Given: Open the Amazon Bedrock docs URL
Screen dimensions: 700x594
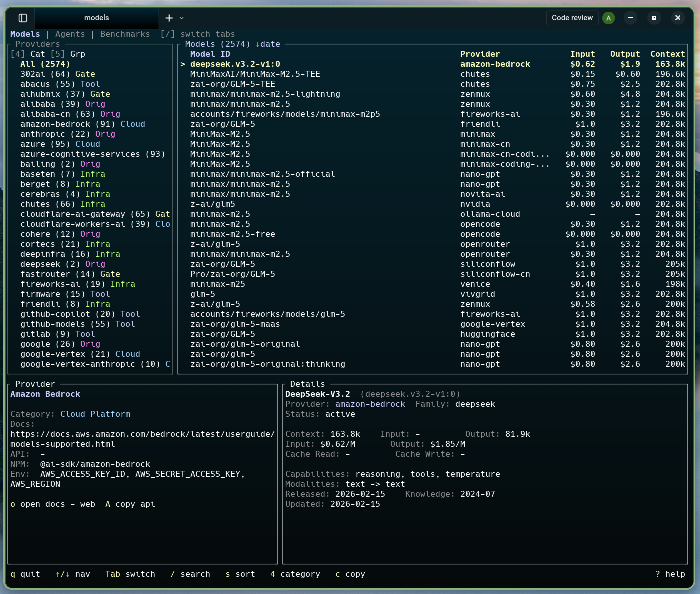Looking at the screenshot, I should point(142,434).
